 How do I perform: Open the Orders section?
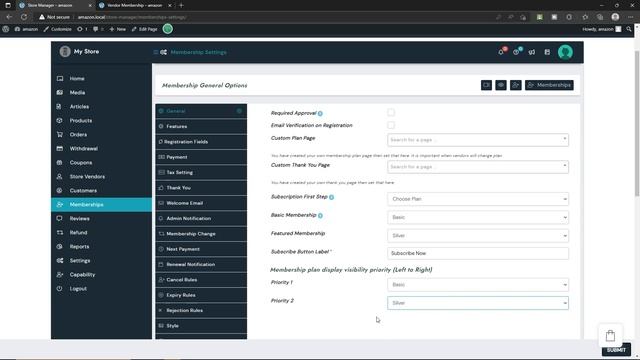[x=101, y=134]
